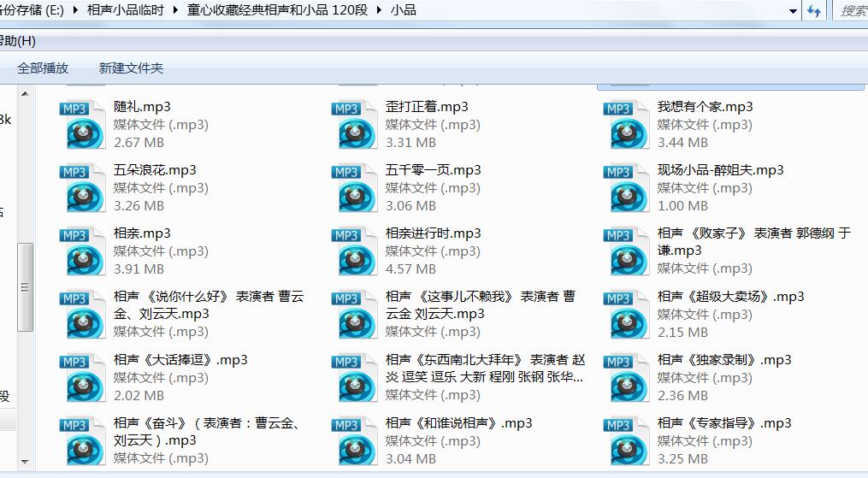Click the MP3 icon of 相声《败家子》
Image resolution: width=868 pixels, height=478 pixels.
point(626,251)
